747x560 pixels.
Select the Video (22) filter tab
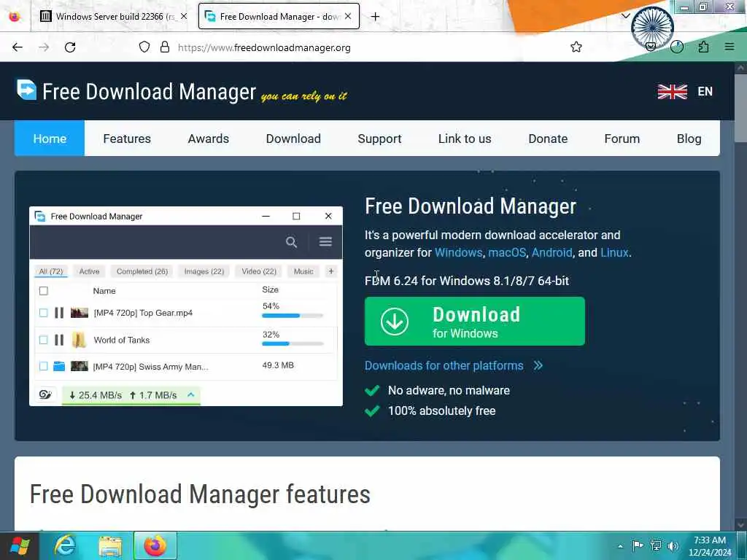click(259, 271)
